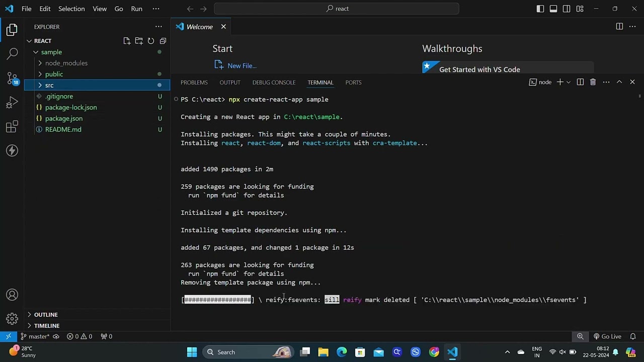Switch to the PORTS tab
This screenshot has width=644, height=362.
pyautogui.click(x=353, y=82)
